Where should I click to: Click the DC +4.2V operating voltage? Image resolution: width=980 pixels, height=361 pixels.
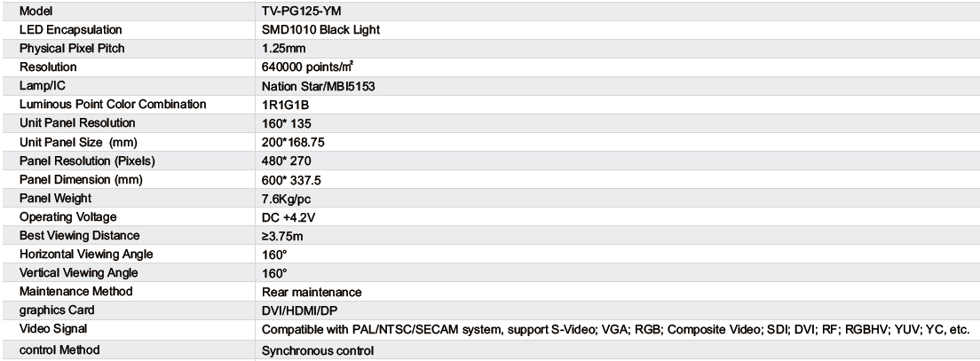pos(286,216)
